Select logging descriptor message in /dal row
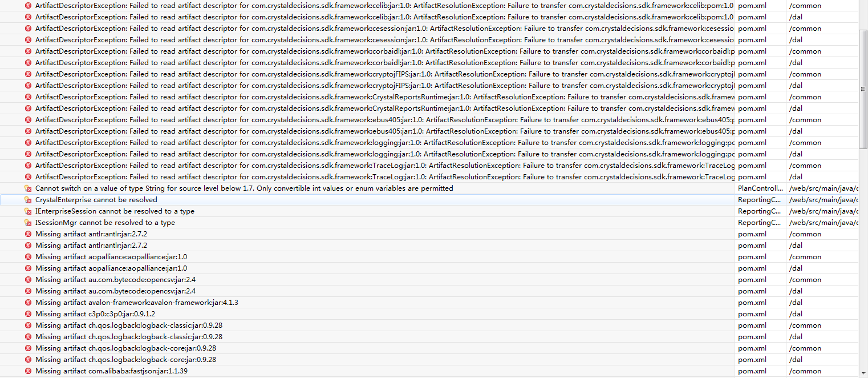 pyautogui.click(x=385, y=154)
